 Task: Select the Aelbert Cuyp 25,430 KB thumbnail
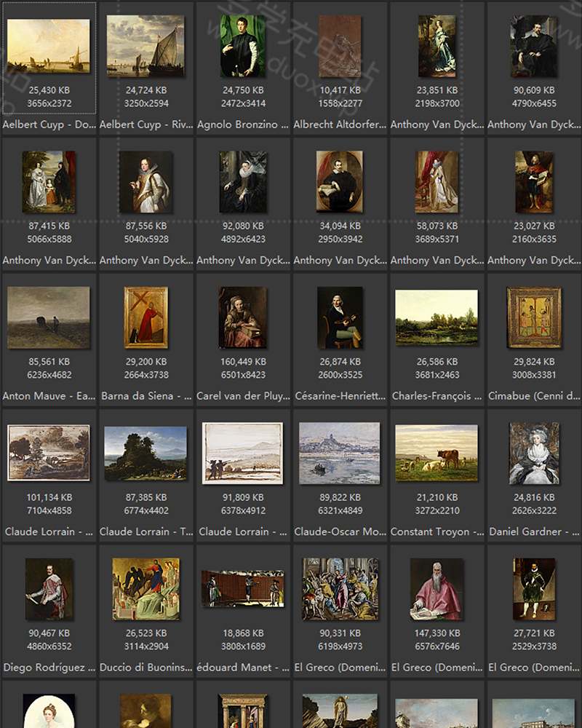49,45
